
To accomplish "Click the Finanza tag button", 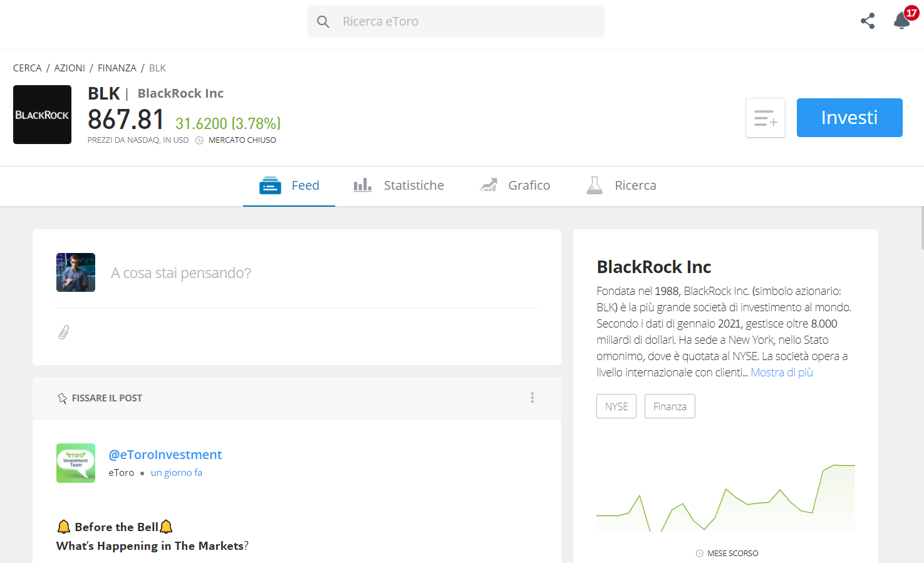I will click(x=670, y=406).
